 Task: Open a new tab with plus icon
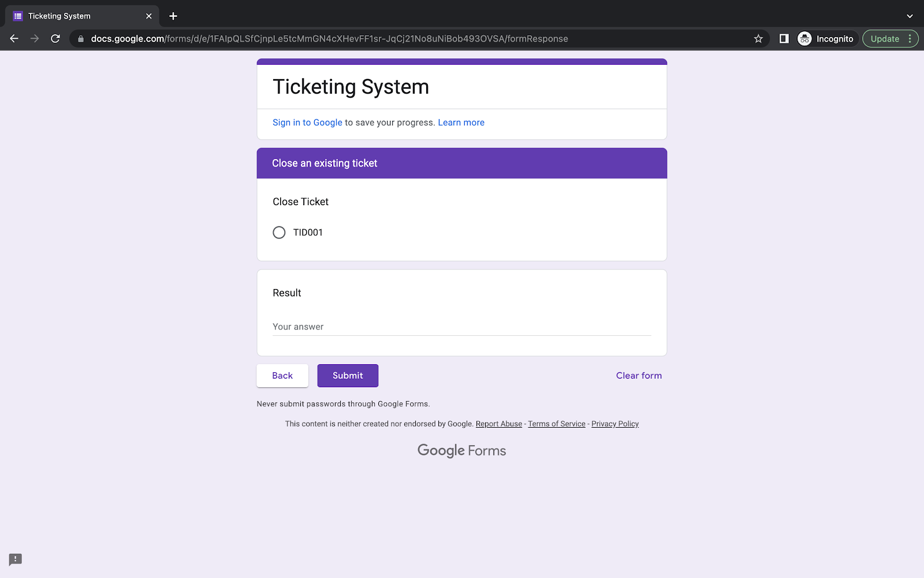coord(173,16)
